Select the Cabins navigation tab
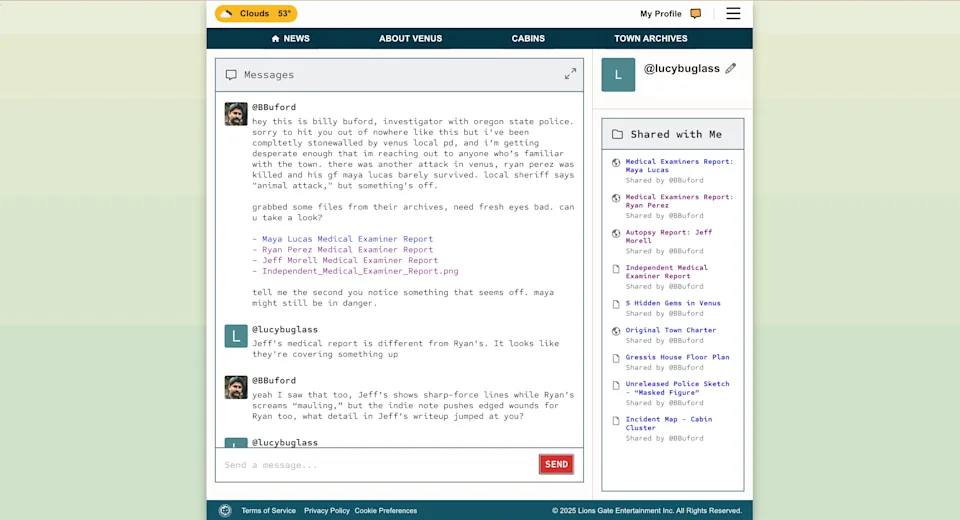The image size is (960, 520). click(528, 39)
